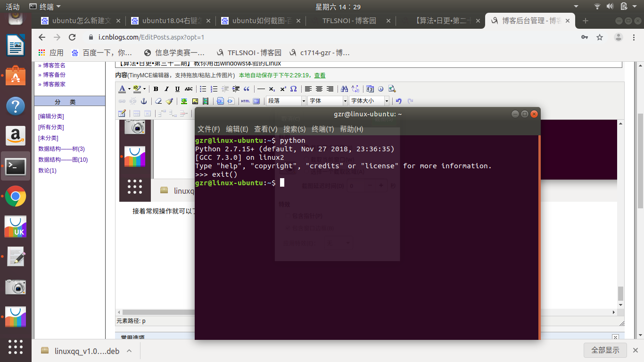This screenshot has height=362, width=644.
Task: Open highlight color dropdown arrow
Action: pyautogui.click(x=144, y=89)
